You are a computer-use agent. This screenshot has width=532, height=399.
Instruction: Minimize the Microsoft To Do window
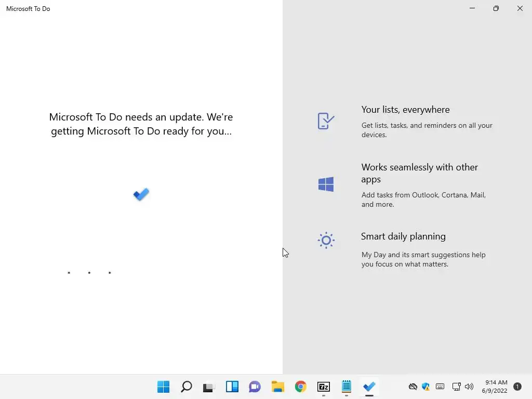click(472, 8)
